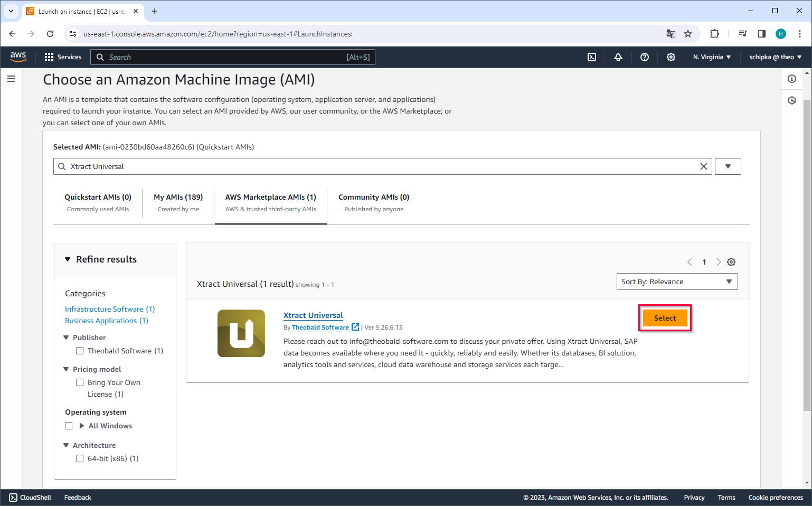The image size is (812, 506).
Task: Open the notifications bell
Action: (x=618, y=57)
